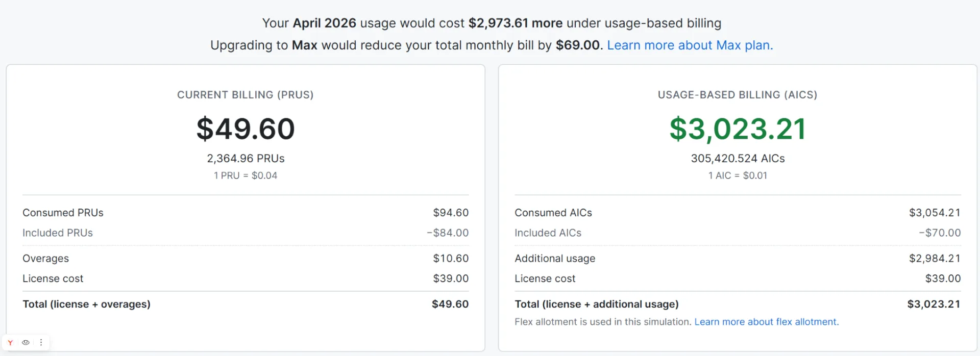Screen dimensions: 980x356
Task: Click the Yandex Y logo icon
Action: 10,343
